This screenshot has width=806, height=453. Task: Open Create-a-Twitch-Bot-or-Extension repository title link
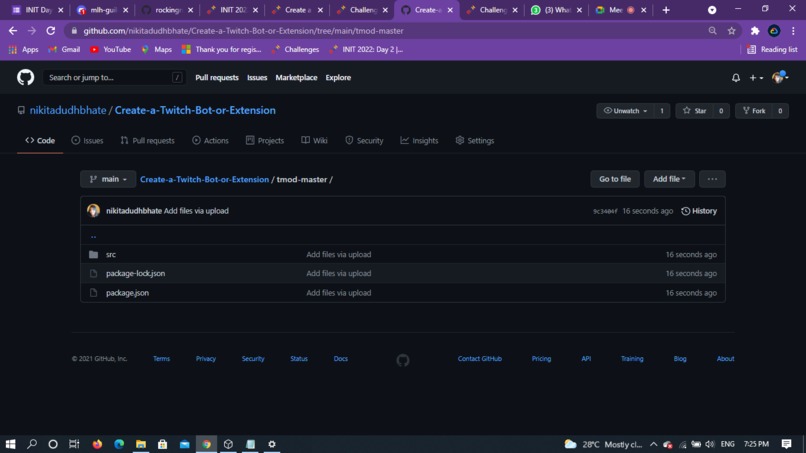[x=195, y=110]
